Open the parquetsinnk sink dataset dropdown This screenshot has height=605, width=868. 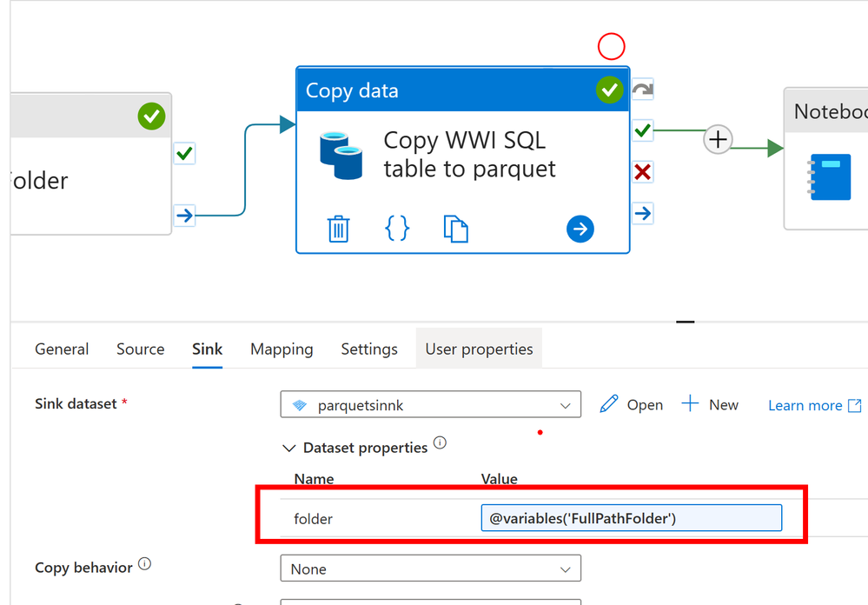point(431,404)
